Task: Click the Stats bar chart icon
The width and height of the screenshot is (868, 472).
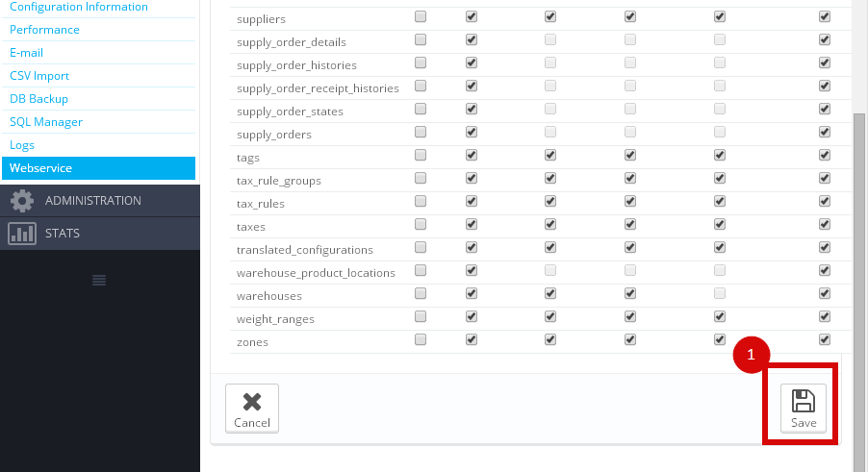Action: point(22,234)
